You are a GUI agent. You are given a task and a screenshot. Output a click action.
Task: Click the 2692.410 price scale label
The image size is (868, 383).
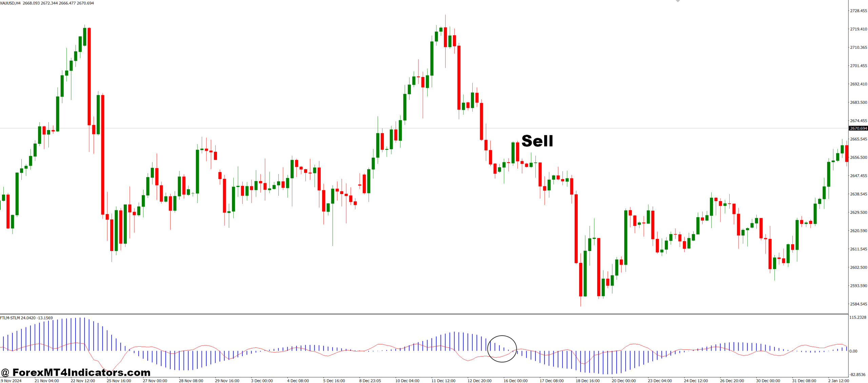tap(858, 84)
